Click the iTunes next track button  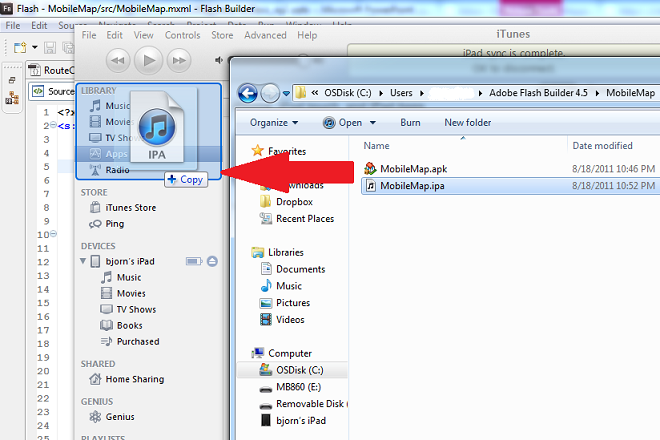(x=179, y=61)
